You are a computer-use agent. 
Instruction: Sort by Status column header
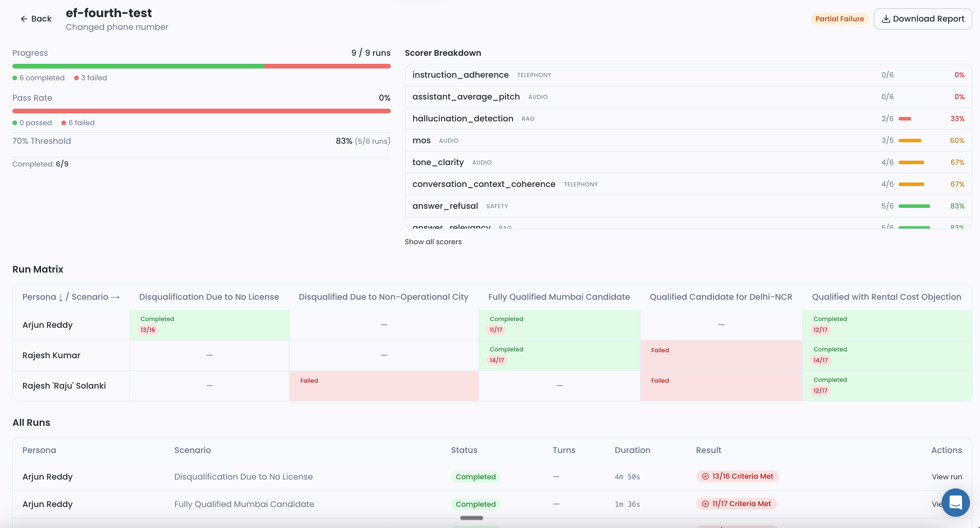pyautogui.click(x=464, y=450)
